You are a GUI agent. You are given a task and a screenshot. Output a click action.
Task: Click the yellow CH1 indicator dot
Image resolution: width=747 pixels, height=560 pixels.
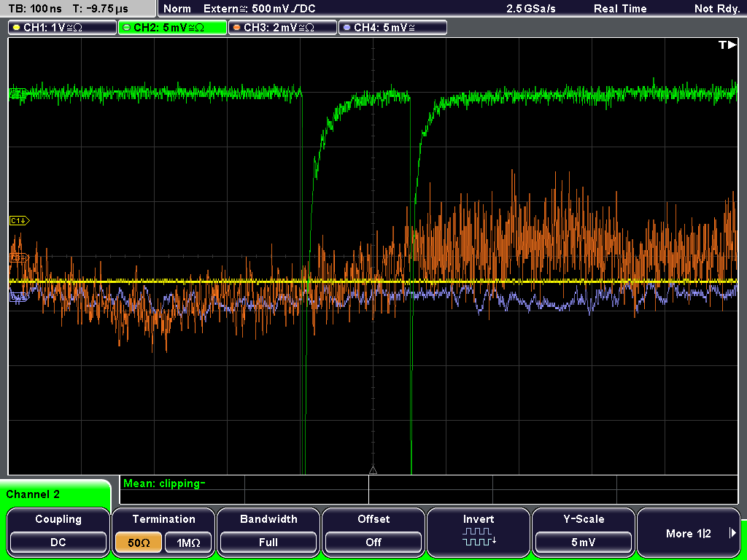[x=17, y=28]
